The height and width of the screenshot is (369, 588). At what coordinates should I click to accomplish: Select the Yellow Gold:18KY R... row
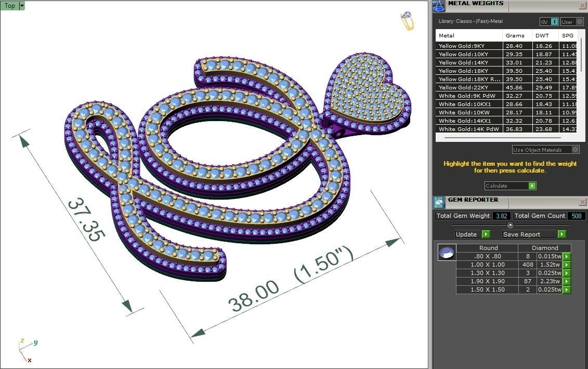click(506, 79)
